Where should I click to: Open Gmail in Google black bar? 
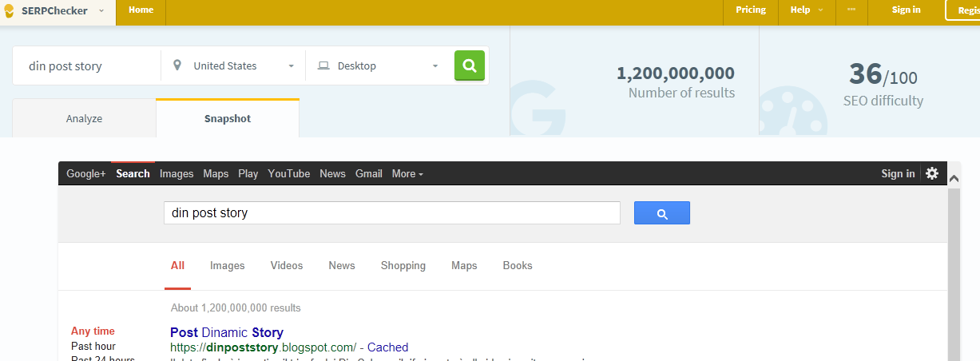[369, 173]
